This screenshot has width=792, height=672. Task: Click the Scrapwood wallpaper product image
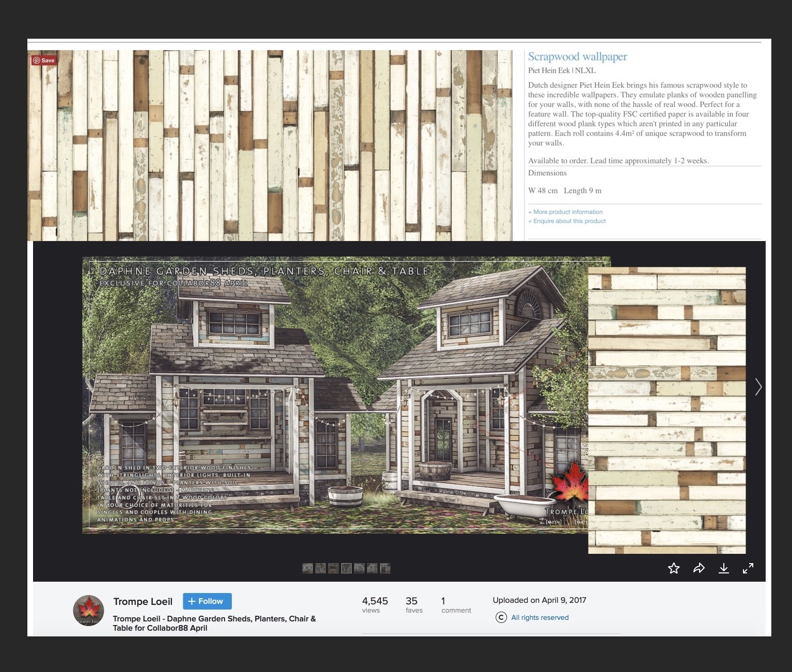point(270,146)
